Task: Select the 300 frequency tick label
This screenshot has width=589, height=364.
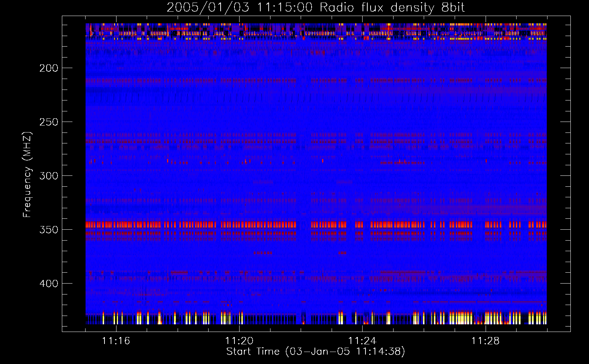Action: pos(49,176)
